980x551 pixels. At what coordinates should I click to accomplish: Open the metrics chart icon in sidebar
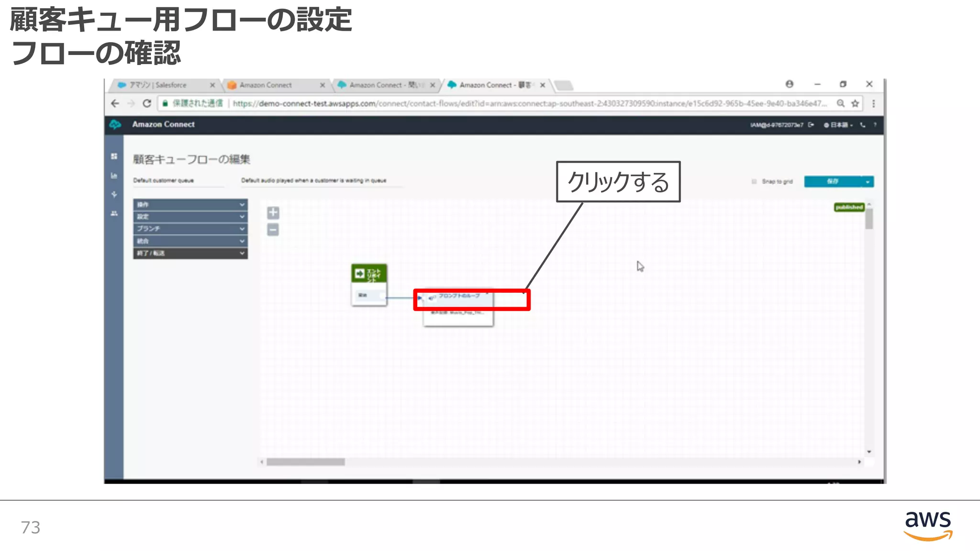pos(114,176)
